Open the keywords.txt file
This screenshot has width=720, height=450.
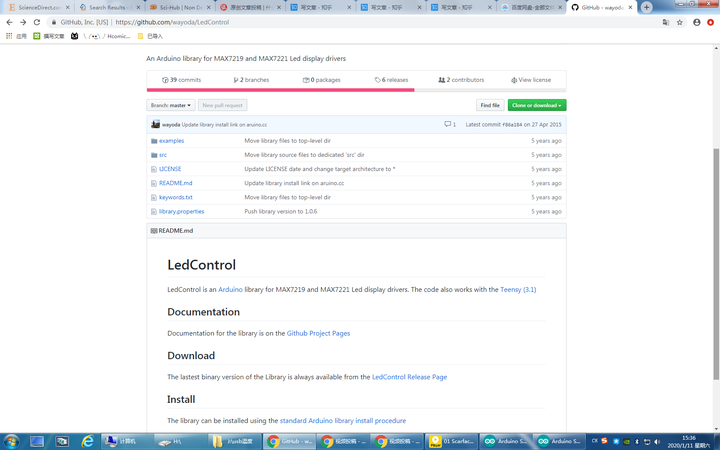176,197
